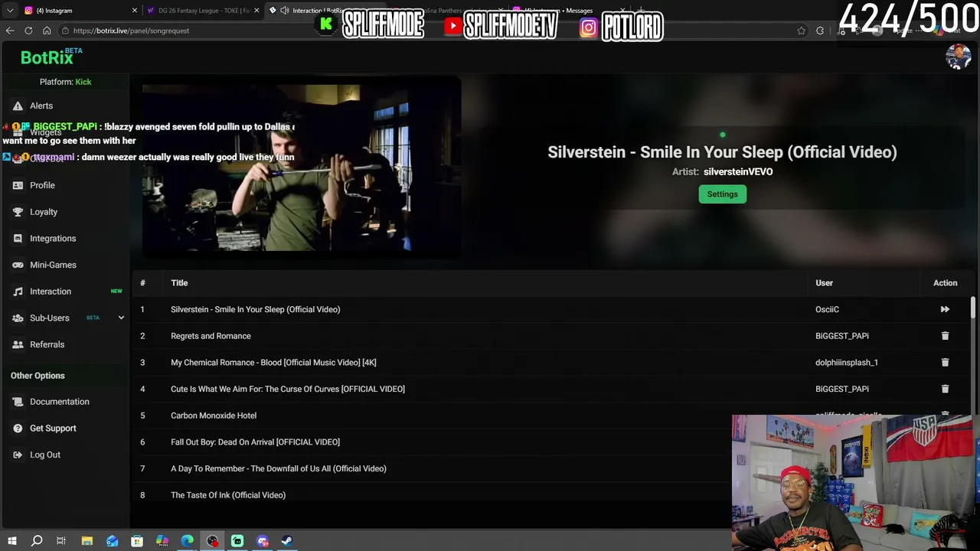Open the Microsoft 365 taskbar icon

162,541
